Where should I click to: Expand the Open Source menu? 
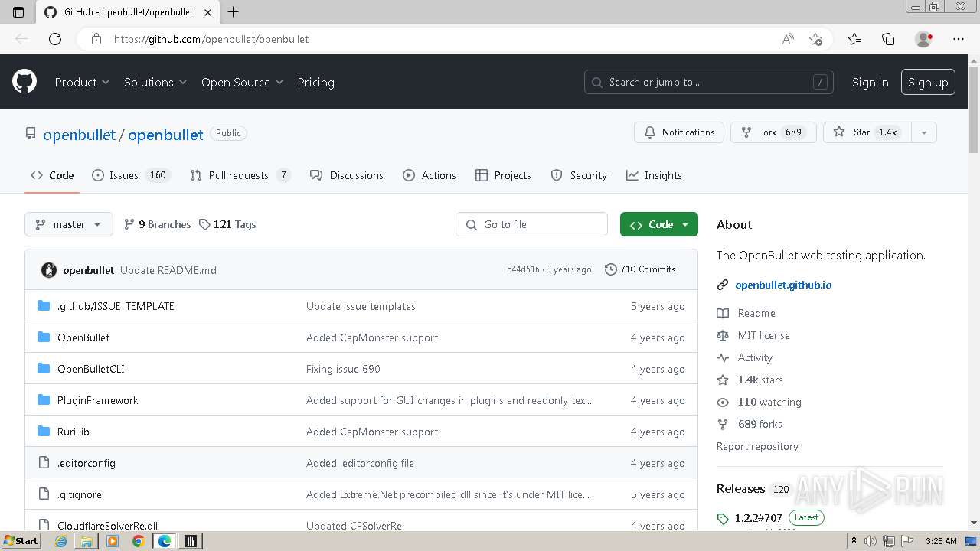click(x=242, y=82)
